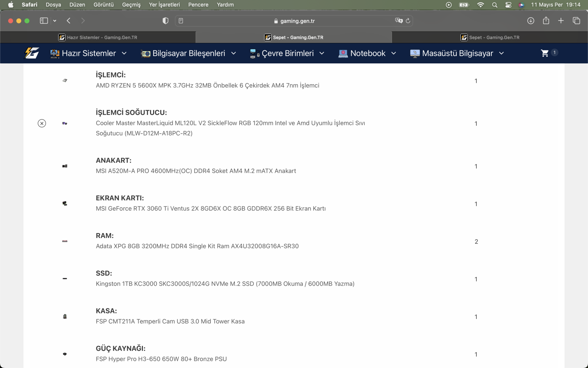Click the Cooler Master cooler thumbnail
This screenshot has width=588, height=368.
coord(65,123)
